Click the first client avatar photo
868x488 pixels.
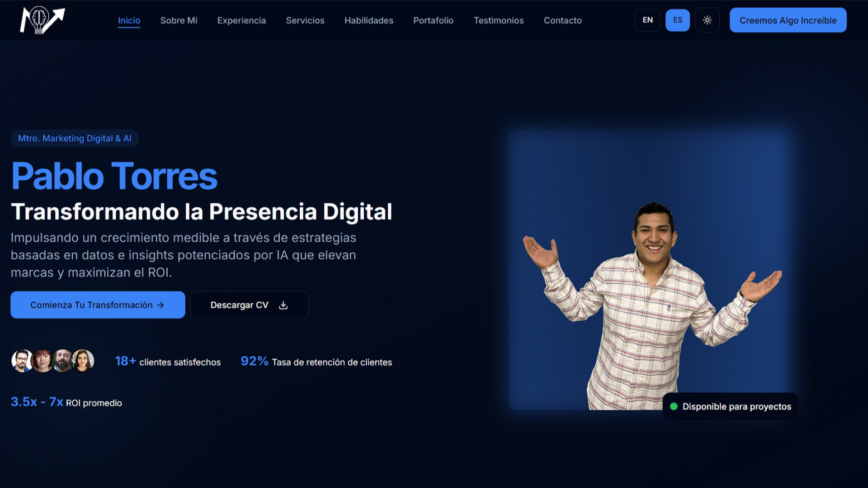pyautogui.click(x=20, y=361)
